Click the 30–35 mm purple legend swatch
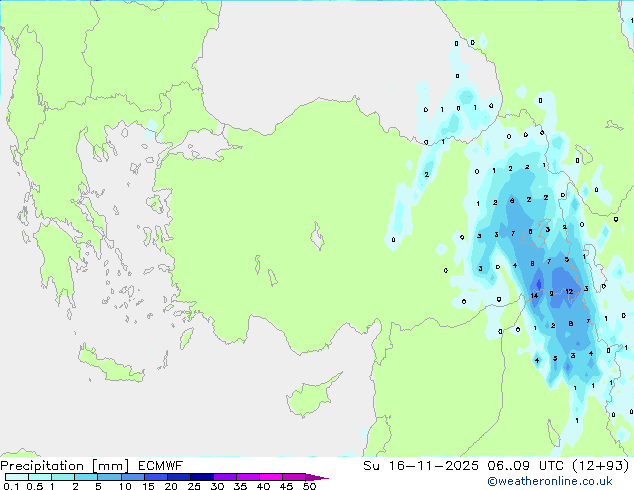Image resolution: width=634 pixels, height=490 pixels. [225, 477]
